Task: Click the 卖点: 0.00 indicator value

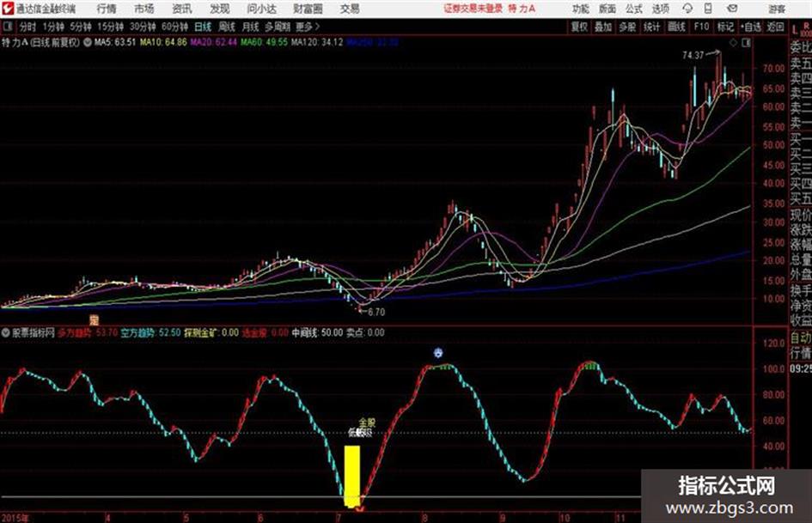Action: point(365,332)
